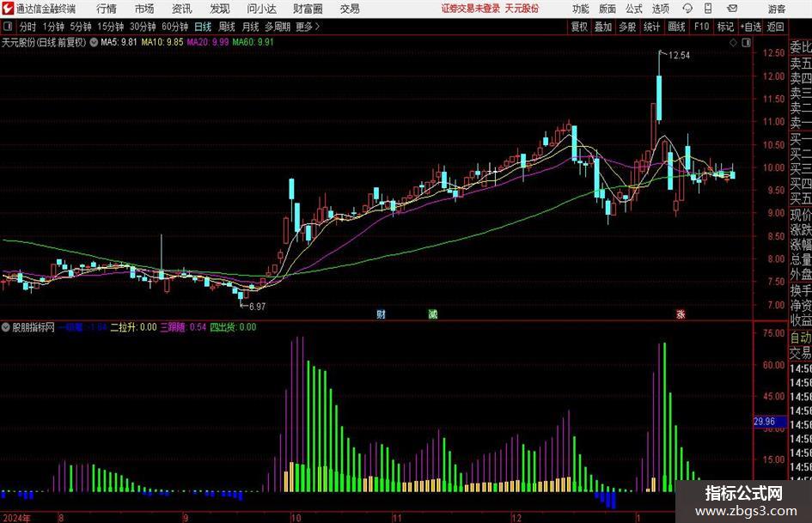Switch to the 月线 monthly tab

[x=250, y=27]
